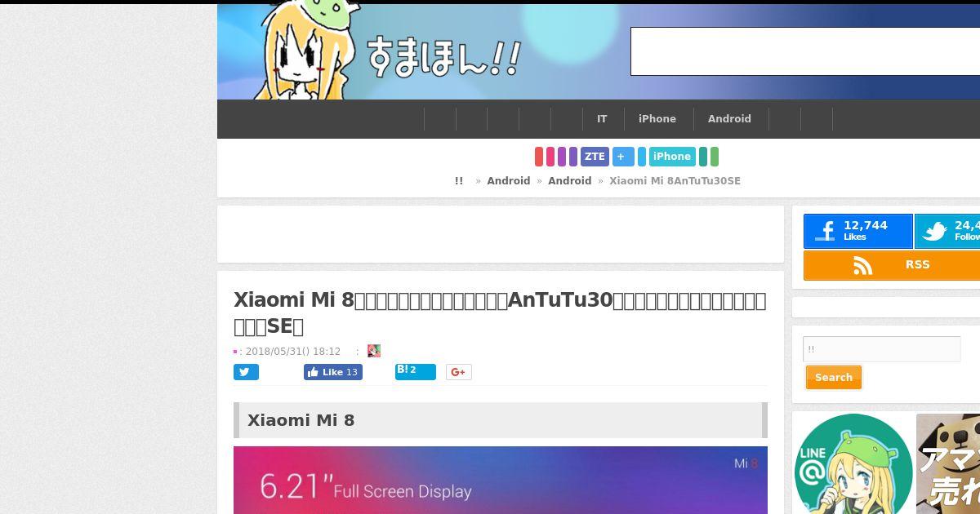
Task: Open the author avatar beside the post date
Action: tap(374, 351)
